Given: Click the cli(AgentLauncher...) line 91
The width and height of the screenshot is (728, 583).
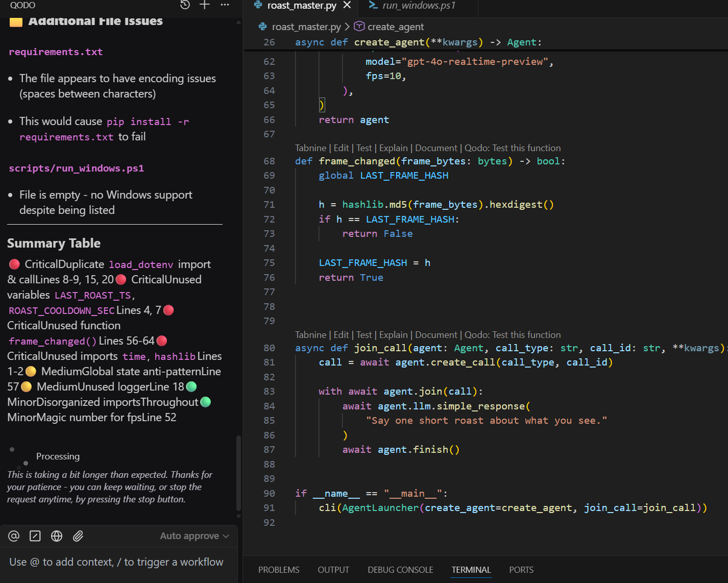Looking at the screenshot, I should [x=513, y=508].
